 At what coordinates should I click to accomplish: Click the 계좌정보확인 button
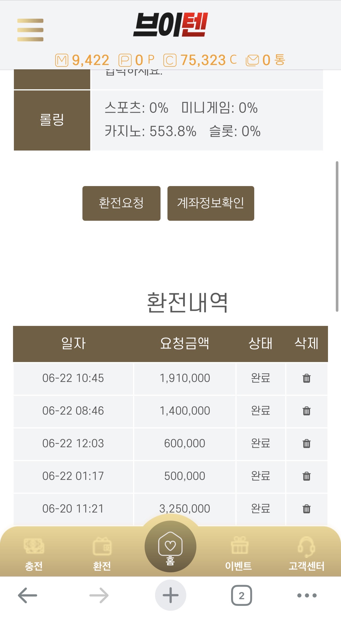point(211,203)
